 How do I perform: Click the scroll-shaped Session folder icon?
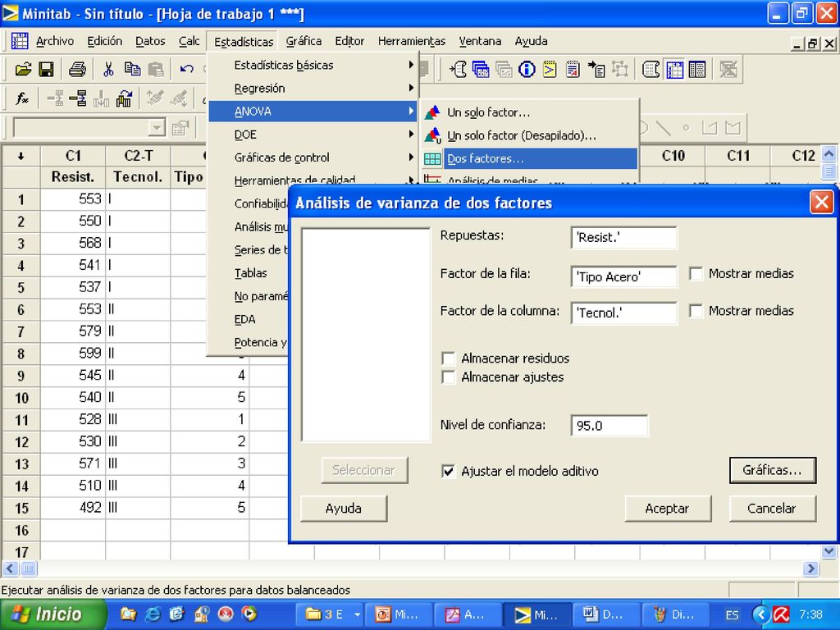tap(651, 70)
